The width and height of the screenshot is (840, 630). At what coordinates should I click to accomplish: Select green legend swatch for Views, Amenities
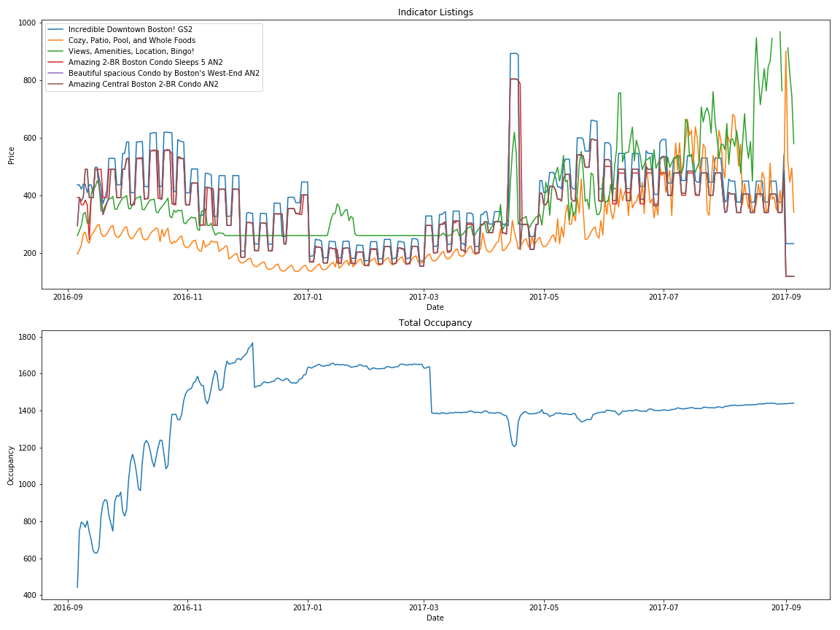[57, 52]
